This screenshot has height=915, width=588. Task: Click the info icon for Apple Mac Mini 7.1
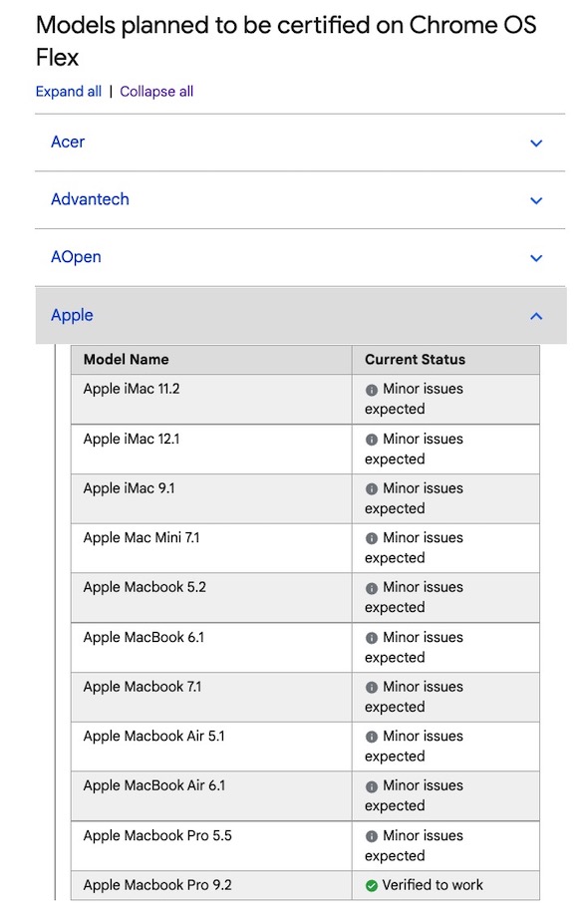pyautogui.click(x=371, y=537)
